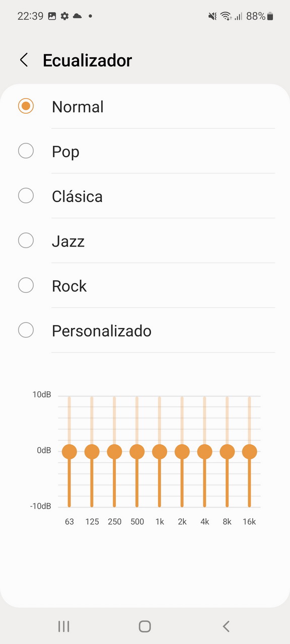This screenshot has width=290, height=644.
Task: Click the 1k band slider knob
Action: (160, 451)
